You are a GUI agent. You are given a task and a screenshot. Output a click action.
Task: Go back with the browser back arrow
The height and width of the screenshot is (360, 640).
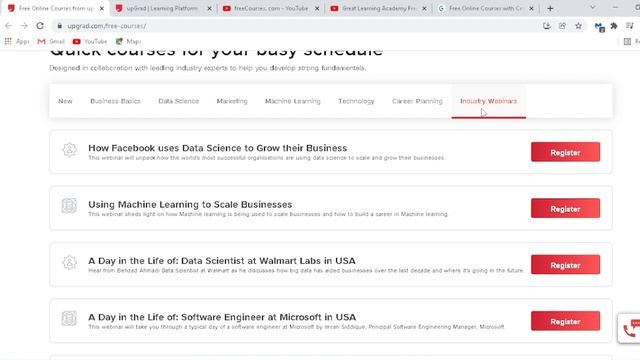8,26
